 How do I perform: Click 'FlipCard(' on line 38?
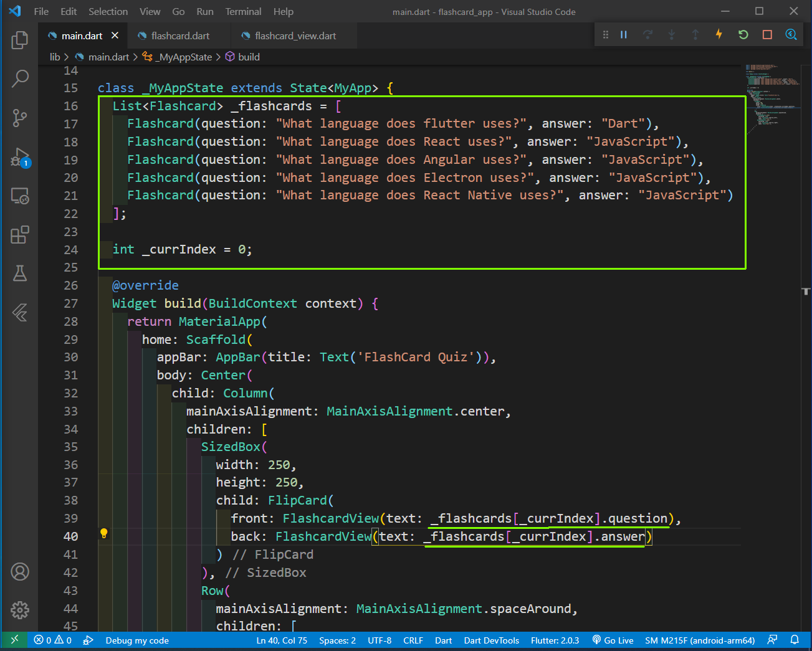301,500
